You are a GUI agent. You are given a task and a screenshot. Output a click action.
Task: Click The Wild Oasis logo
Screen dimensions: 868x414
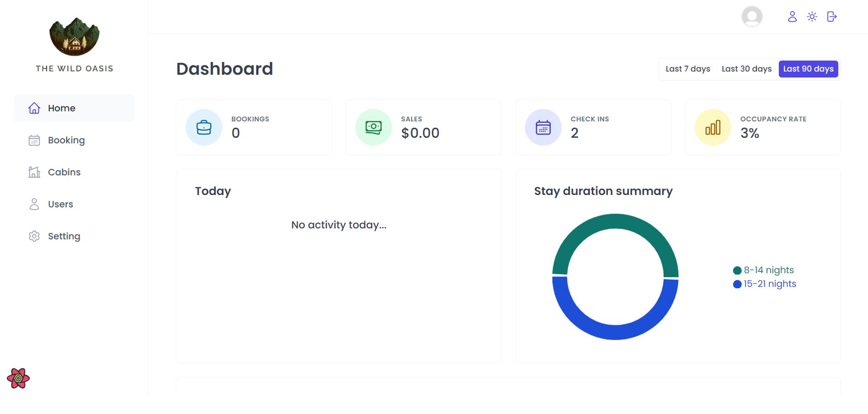point(74,37)
